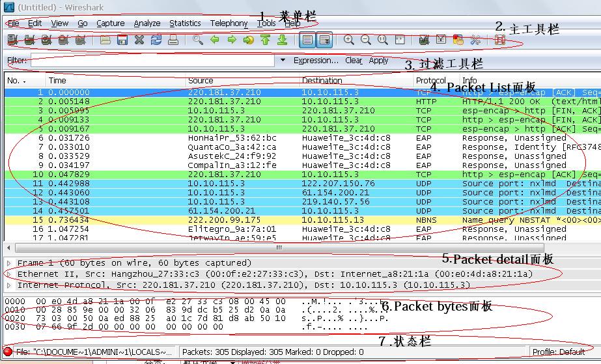601x364 pixels.
Task: Select packet 2 HTTP/1.1 200 OK row
Action: [303, 102]
